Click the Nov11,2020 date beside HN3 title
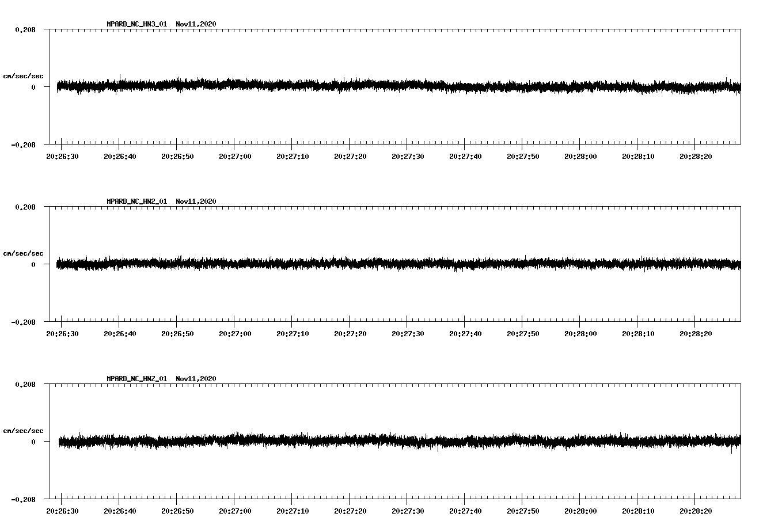The image size is (782, 532). (x=196, y=24)
